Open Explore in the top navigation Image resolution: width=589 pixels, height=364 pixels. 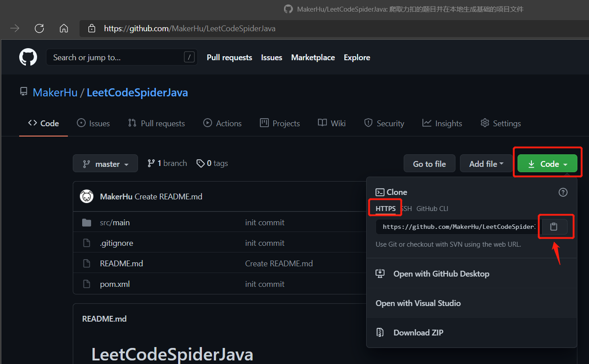tap(357, 58)
